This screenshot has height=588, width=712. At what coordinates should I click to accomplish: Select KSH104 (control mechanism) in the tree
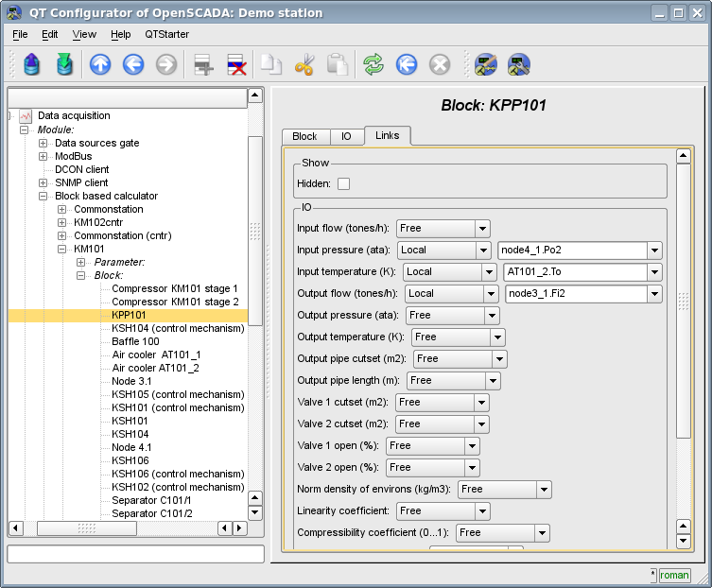[x=177, y=328]
